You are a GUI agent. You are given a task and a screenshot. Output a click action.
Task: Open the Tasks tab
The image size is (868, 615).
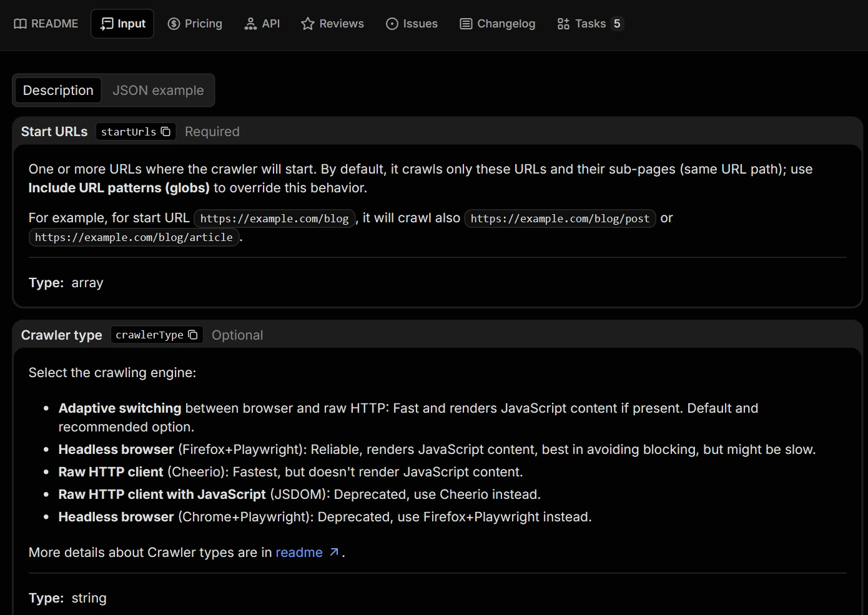(589, 24)
